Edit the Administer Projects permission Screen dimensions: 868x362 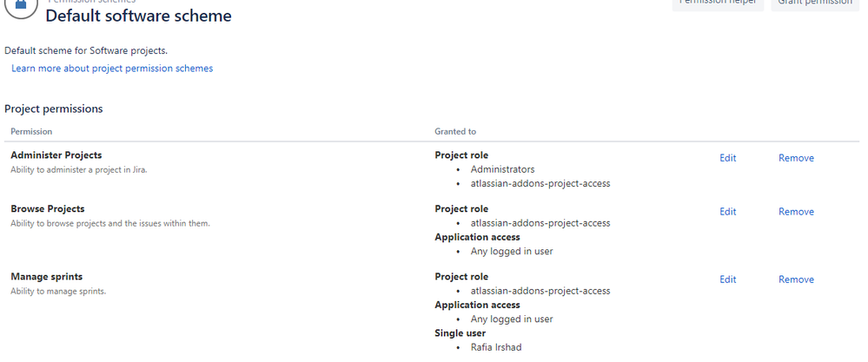tap(728, 158)
